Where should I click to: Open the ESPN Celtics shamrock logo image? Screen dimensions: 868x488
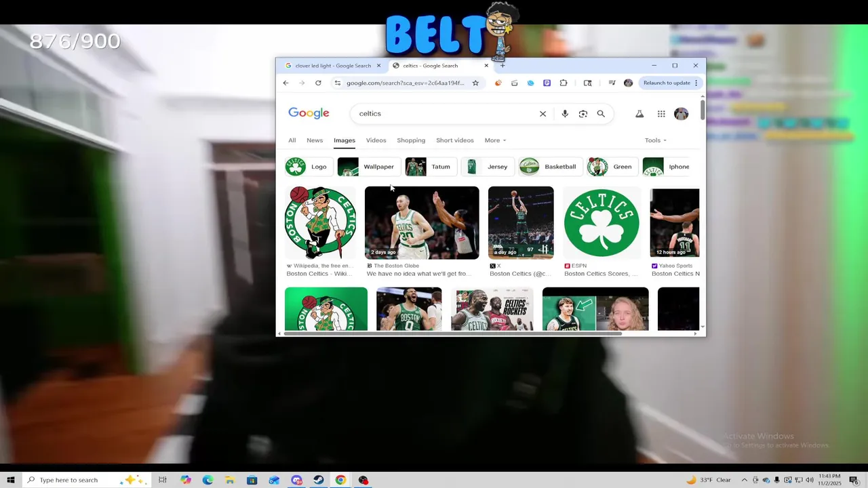point(601,223)
